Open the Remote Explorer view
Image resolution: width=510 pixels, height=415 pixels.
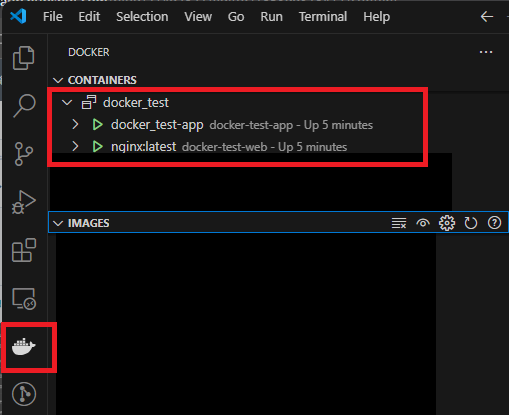(x=24, y=299)
